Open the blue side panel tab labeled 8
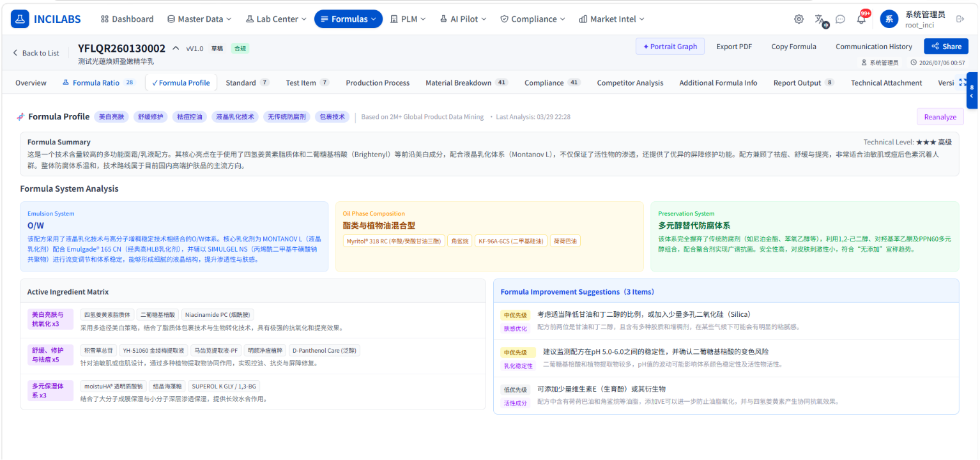 click(972, 91)
